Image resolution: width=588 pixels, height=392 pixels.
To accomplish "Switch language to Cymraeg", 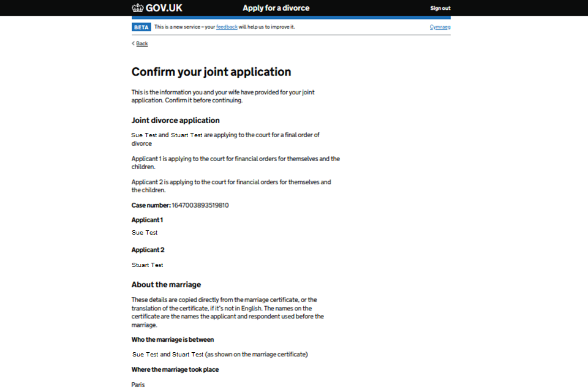I will tap(440, 28).
